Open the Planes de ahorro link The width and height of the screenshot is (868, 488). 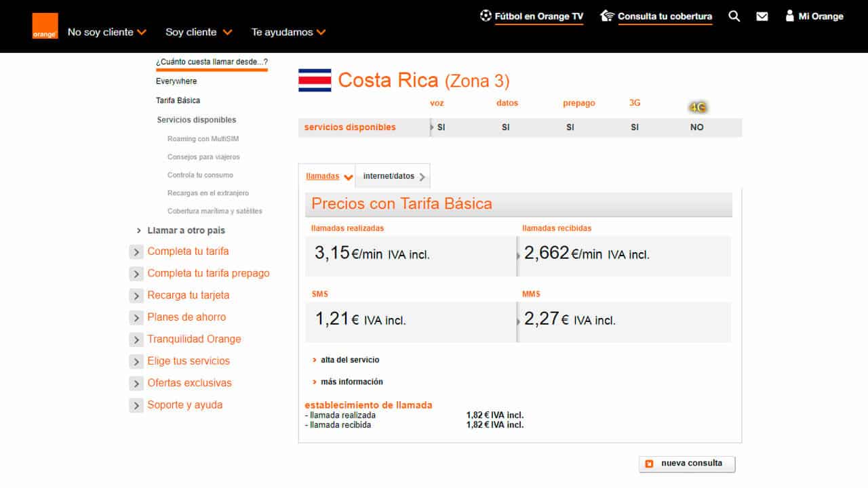(186, 317)
